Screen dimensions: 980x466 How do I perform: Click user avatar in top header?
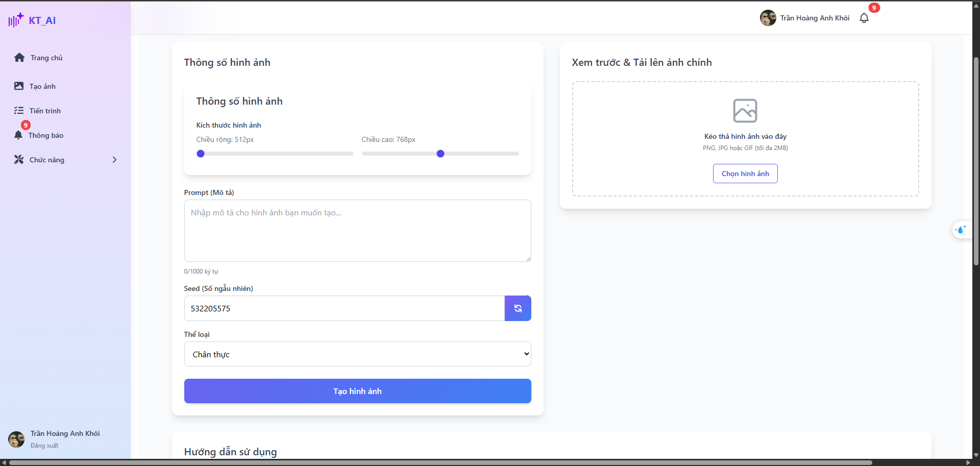pos(768,18)
